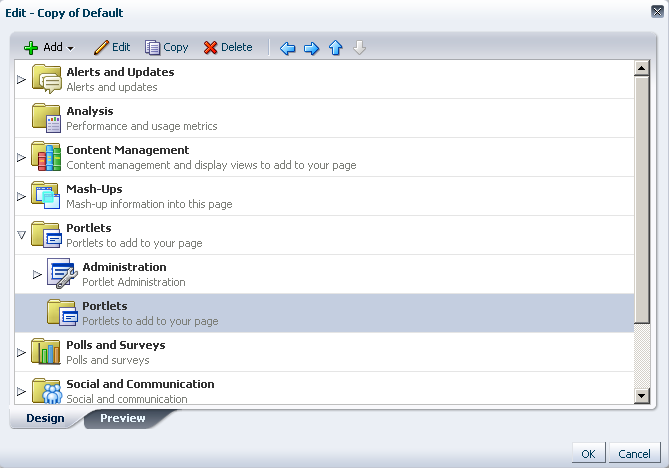
Task: Switch to the Preview tab
Action: click(123, 419)
